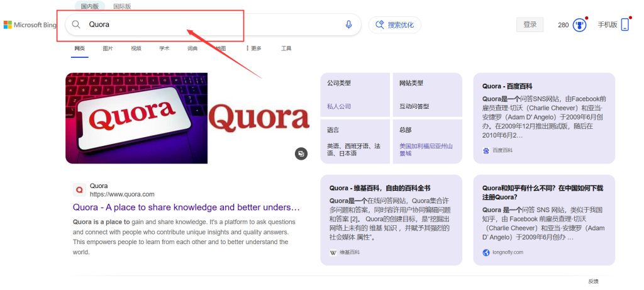Click the 反馈 feedback link
644x290 pixels.
point(594,281)
